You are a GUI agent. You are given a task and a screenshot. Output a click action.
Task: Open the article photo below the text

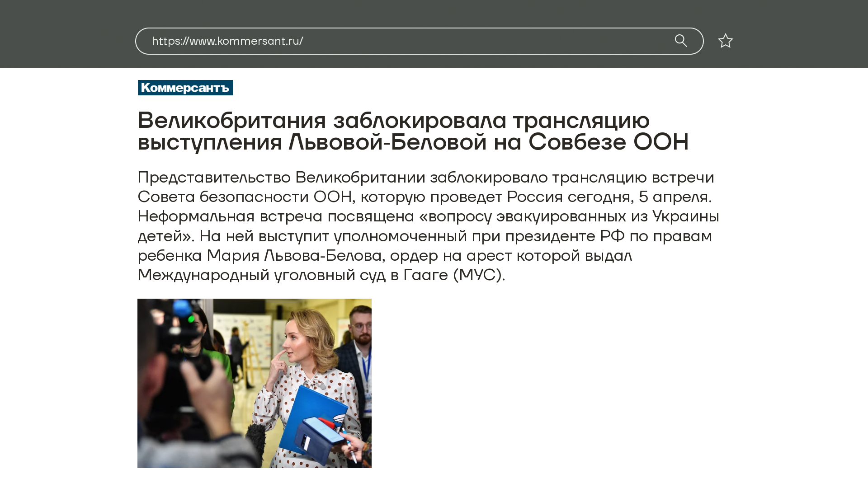tap(254, 383)
